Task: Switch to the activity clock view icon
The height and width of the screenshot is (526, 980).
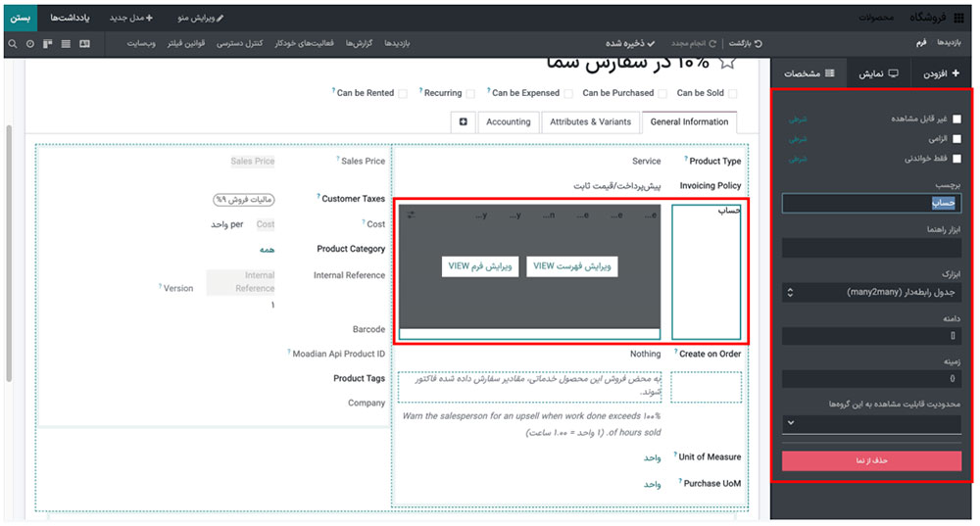Action: tap(29, 44)
